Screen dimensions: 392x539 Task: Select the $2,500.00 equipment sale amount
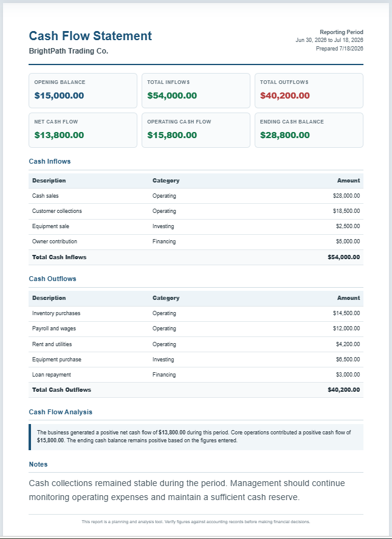click(x=348, y=226)
